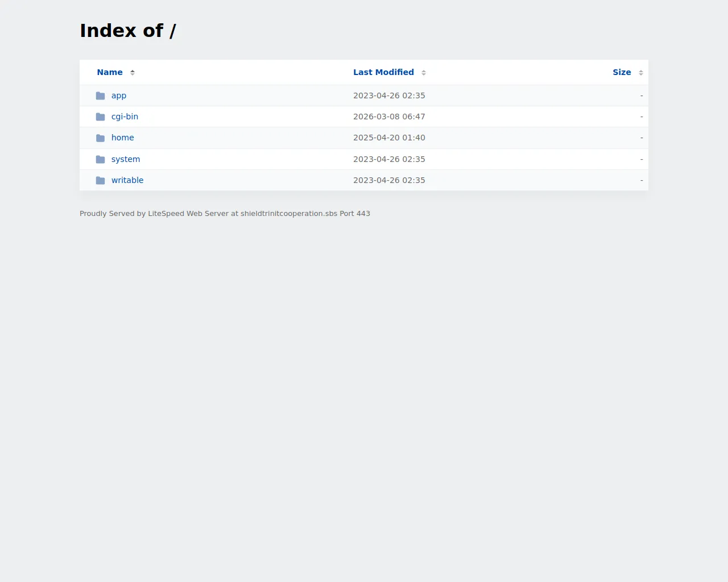Click the writable folder icon

(x=100, y=180)
